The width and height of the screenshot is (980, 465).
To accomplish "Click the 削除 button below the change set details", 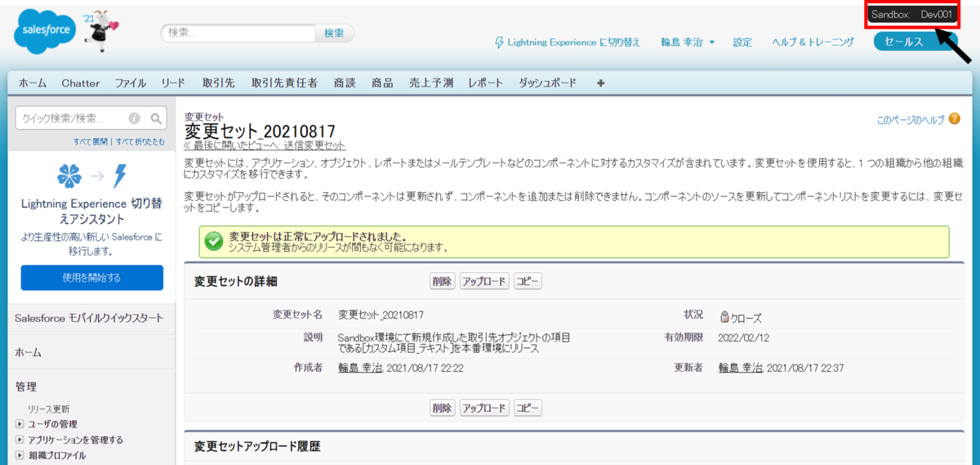I will [442, 408].
